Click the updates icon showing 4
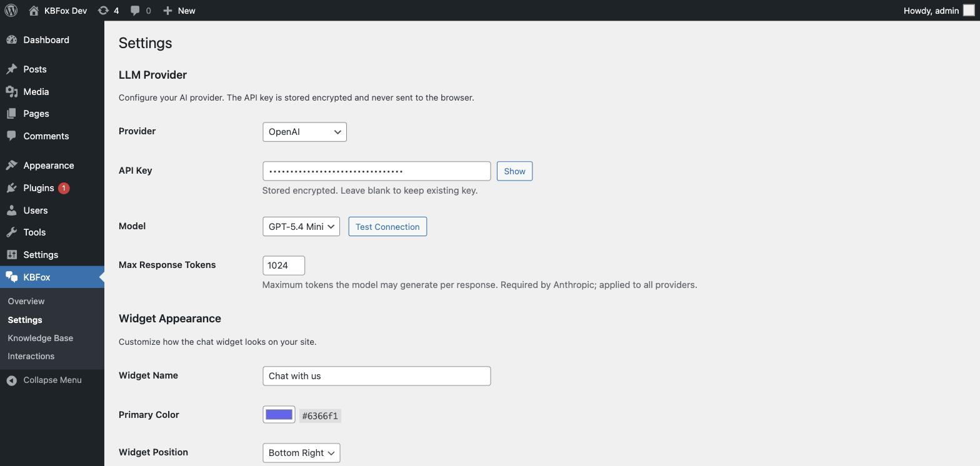The width and height of the screenshot is (980, 466). click(x=103, y=11)
